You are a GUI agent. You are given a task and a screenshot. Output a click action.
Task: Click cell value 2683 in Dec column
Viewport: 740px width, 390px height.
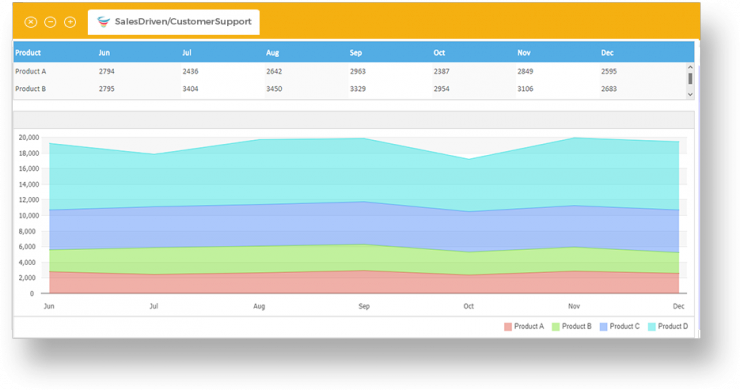click(609, 89)
